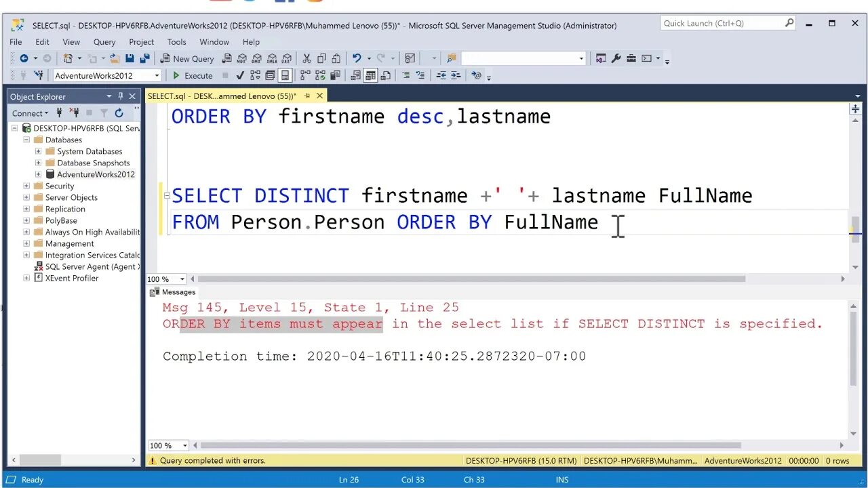This screenshot has height=488, width=868.
Task: Click the Analysis Services MDX Query icon
Action: 241,59
